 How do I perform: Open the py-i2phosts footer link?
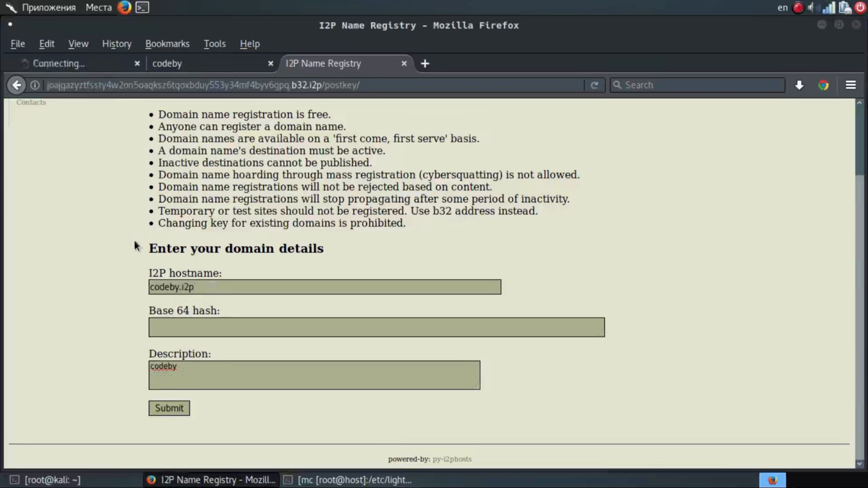point(452,459)
